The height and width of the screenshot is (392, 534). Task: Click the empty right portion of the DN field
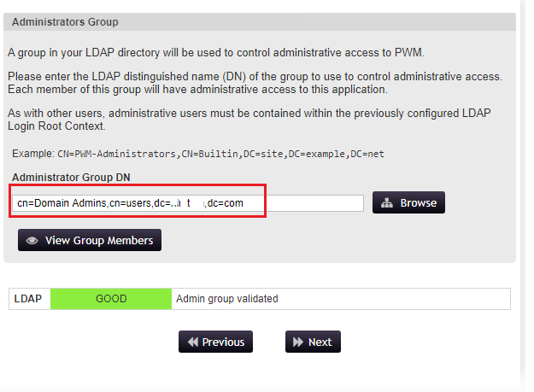(314, 203)
